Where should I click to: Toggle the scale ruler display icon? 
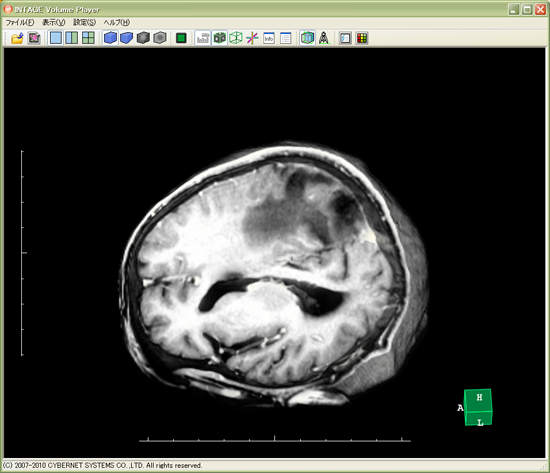click(x=203, y=38)
